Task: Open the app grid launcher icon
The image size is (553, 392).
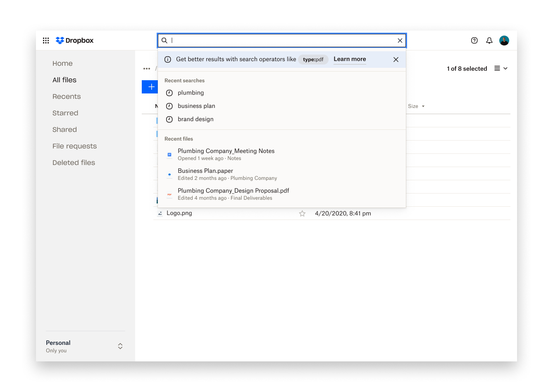Action: [46, 41]
